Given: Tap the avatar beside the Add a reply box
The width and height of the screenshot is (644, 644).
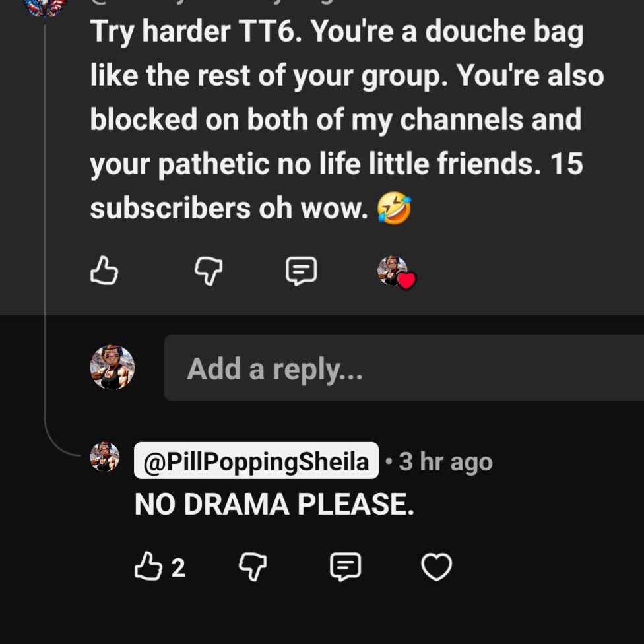Looking at the screenshot, I should tap(112, 367).
